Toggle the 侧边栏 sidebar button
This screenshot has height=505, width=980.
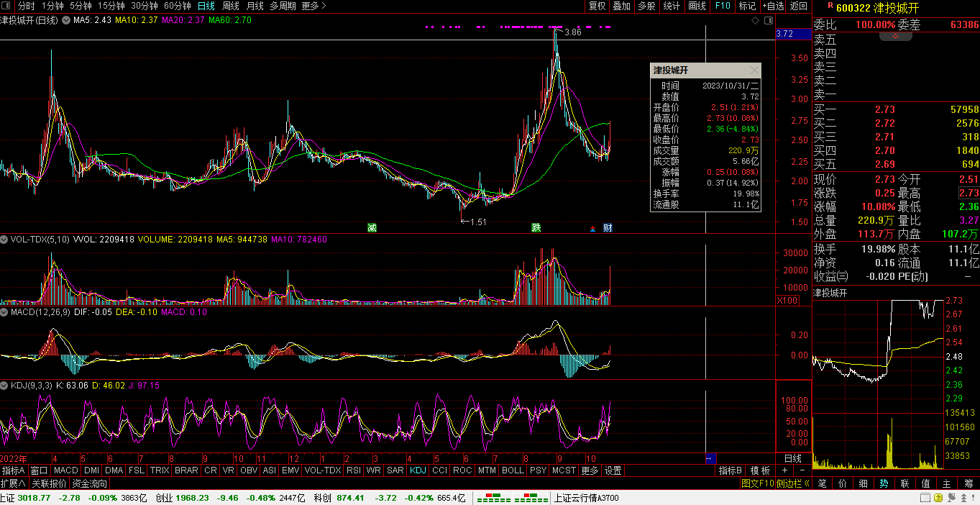(793, 483)
